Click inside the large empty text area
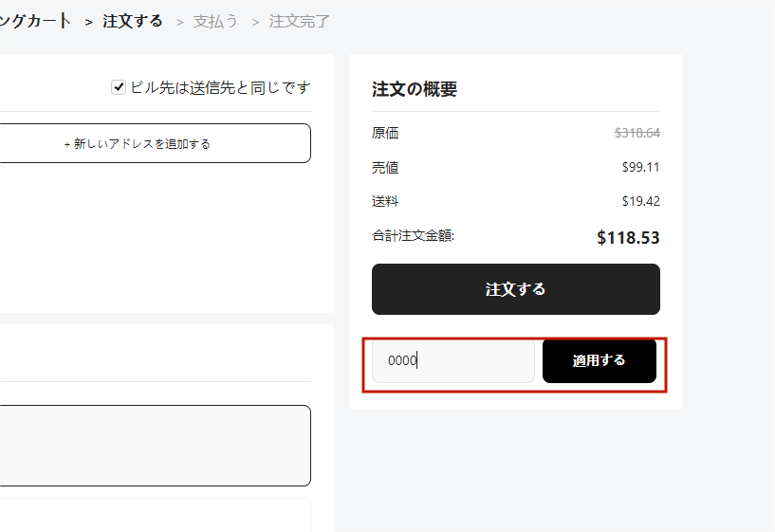This screenshot has height=532, width=775. click(x=155, y=446)
